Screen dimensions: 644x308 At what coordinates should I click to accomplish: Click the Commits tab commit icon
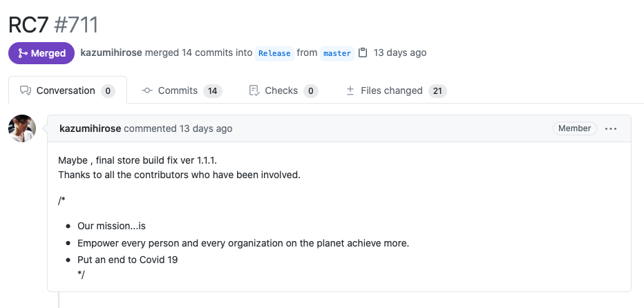tap(147, 90)
